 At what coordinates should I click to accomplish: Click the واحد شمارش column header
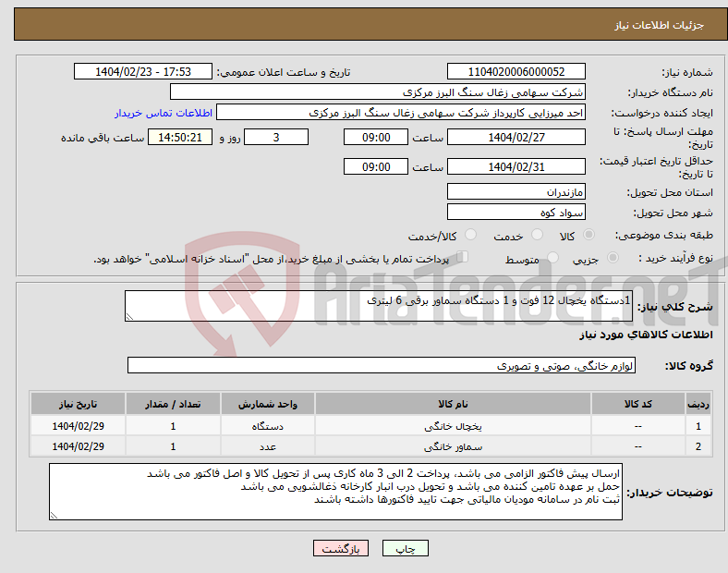click(x=268, y=404)
